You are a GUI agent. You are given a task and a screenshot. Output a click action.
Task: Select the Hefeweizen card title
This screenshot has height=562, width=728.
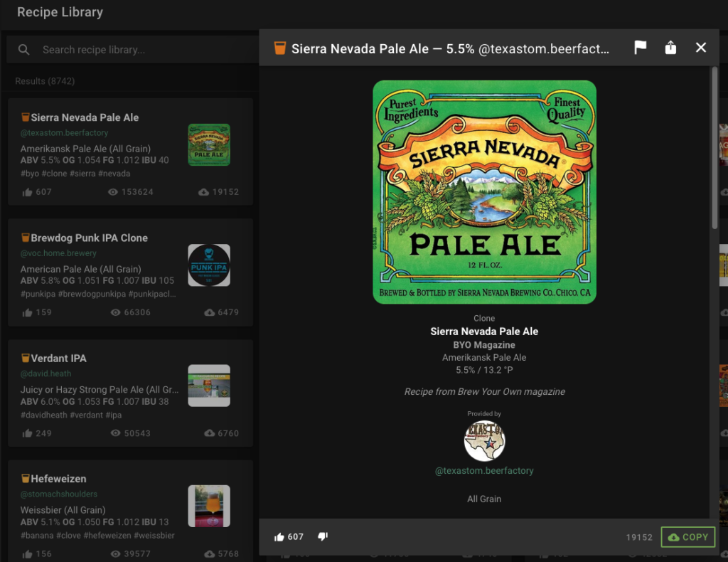tap(58, 478)
